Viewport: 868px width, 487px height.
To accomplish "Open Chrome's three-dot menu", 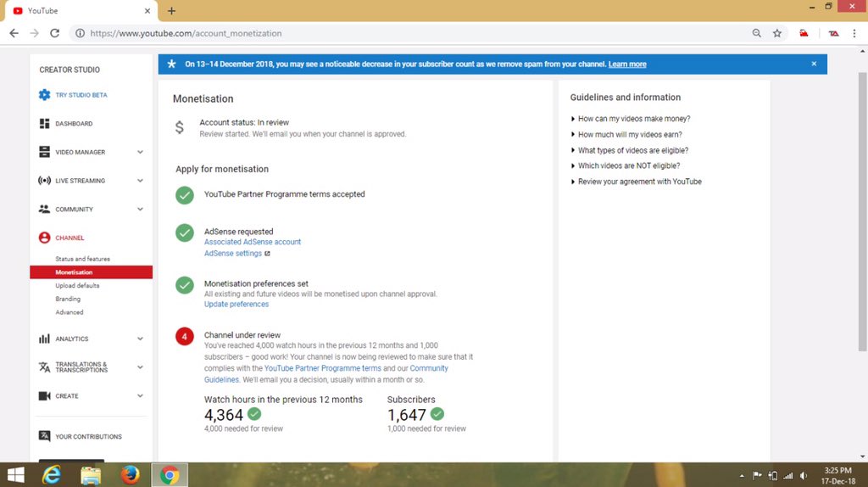I will [854, 33].
